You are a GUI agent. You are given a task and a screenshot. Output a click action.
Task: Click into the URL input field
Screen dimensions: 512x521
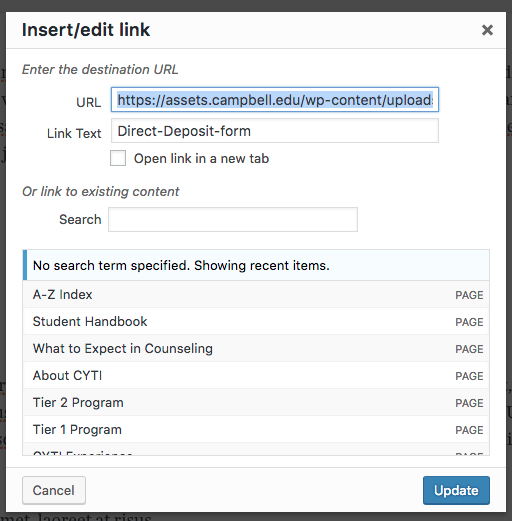(275, 100)
